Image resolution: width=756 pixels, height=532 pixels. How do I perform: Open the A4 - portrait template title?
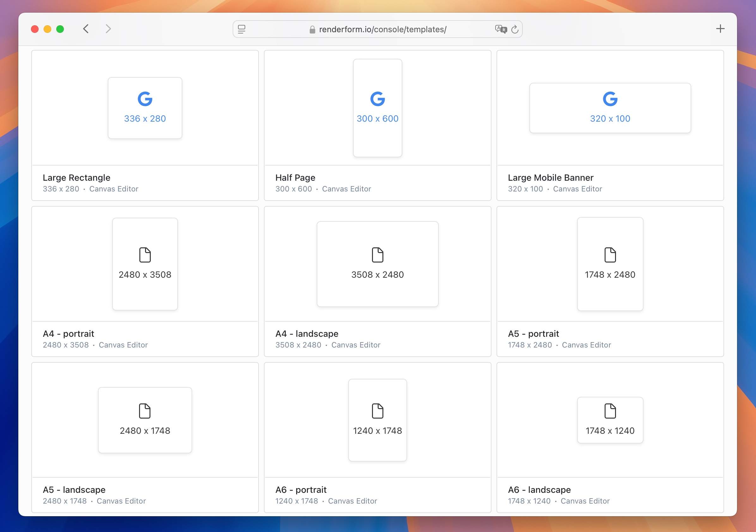click(x=69, y=334)
